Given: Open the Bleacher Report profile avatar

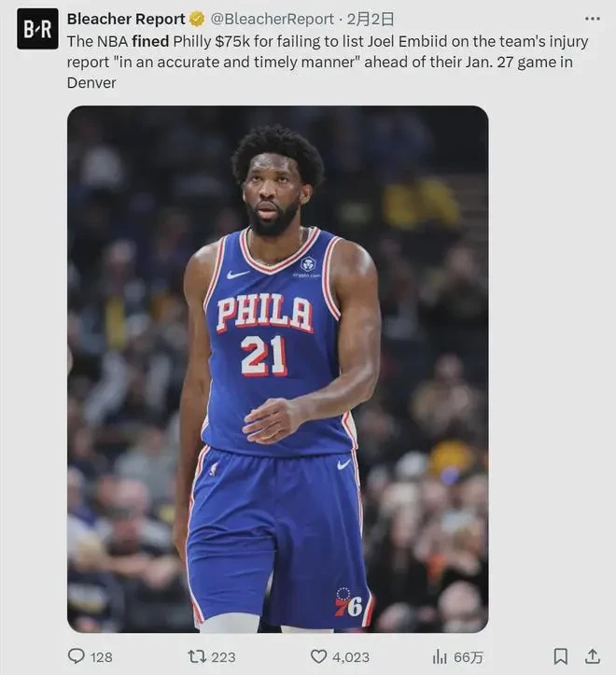Looking at the screenshot, I should [x=37, y=29].
